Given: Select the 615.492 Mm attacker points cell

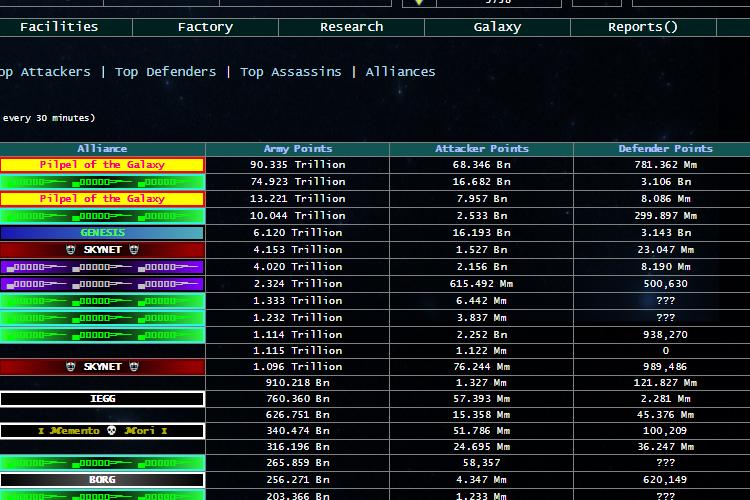Looking at the screenshot, I should coord(482,284).
